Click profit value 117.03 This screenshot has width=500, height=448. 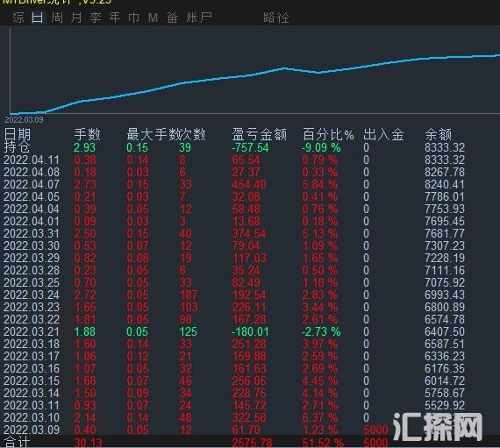tap(249, 258)
